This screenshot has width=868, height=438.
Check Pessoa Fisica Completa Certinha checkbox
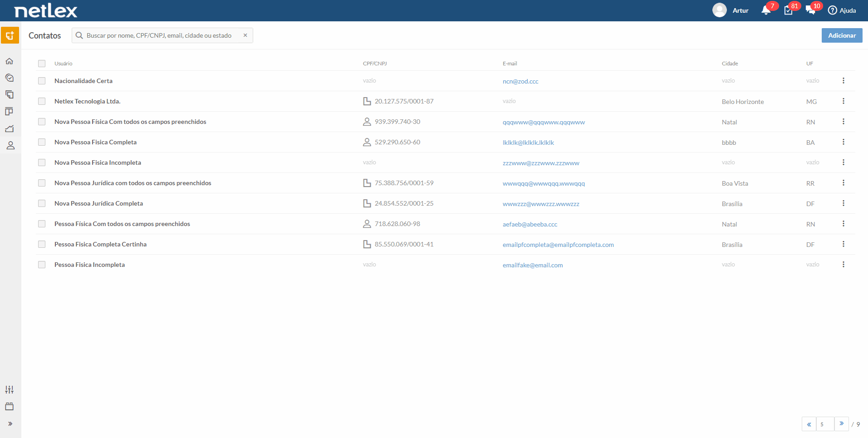click(42, 244)
